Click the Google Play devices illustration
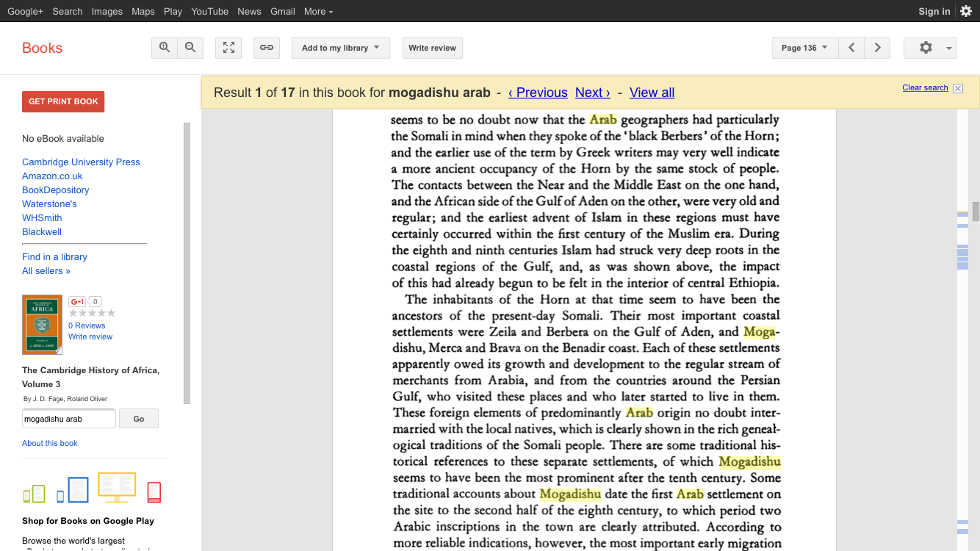The image size is (980, 551). (92, 489)
